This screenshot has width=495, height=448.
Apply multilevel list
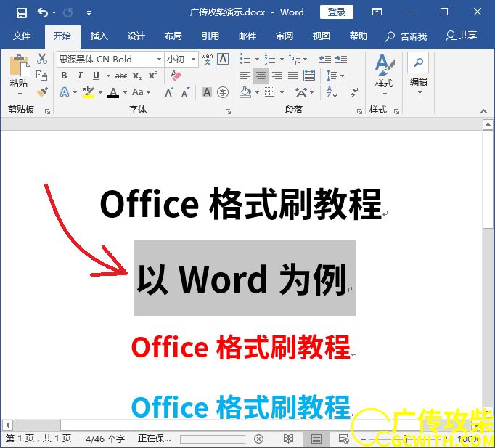pos(295,59)
